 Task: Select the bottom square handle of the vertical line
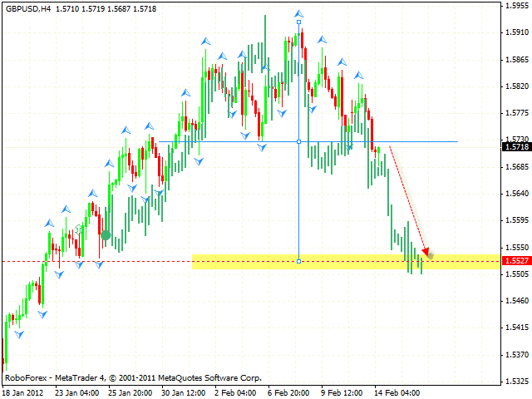point(298,262)
